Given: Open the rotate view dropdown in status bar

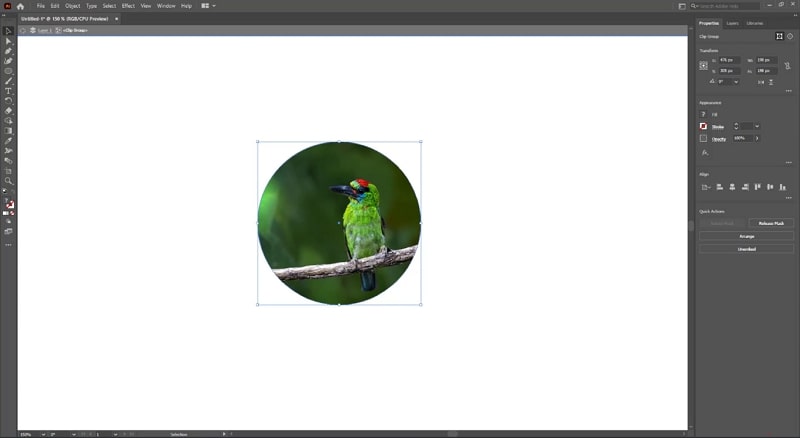Looking at the screenshot, I should (x=74, y=434).
